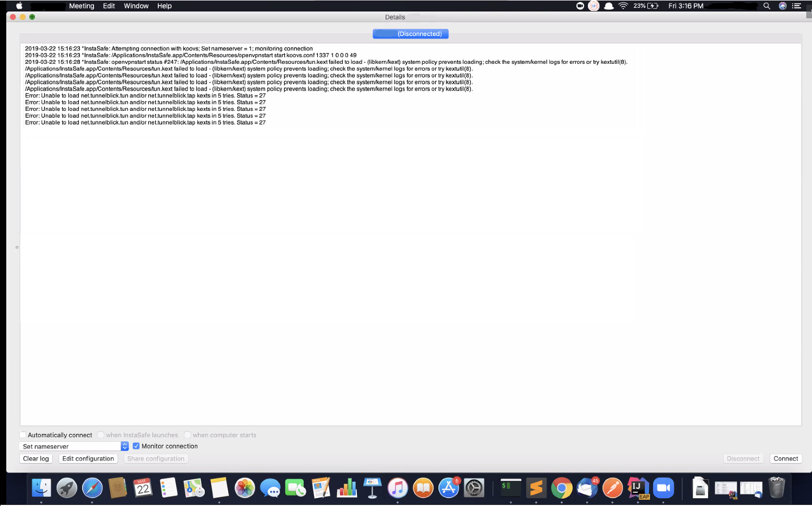Screen dimensions: 812x506
Task: Open Notes app in dock
Action: click(x=219, y=488)
